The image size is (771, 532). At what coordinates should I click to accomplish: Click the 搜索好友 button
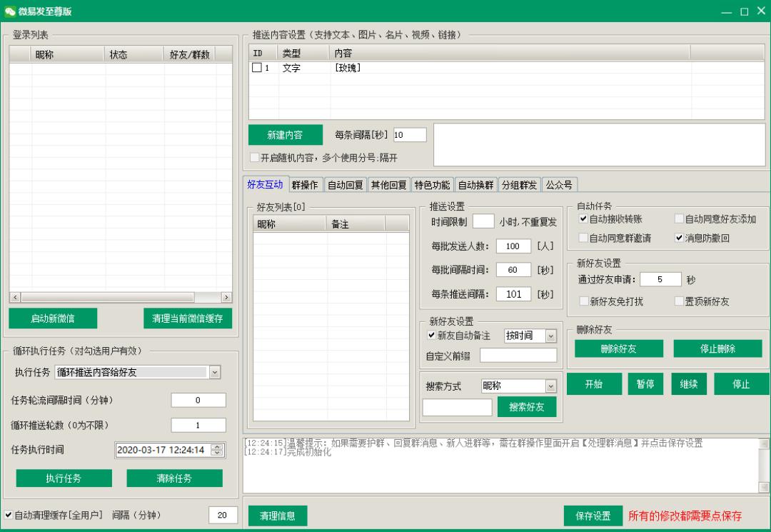[x=527, y=407]
